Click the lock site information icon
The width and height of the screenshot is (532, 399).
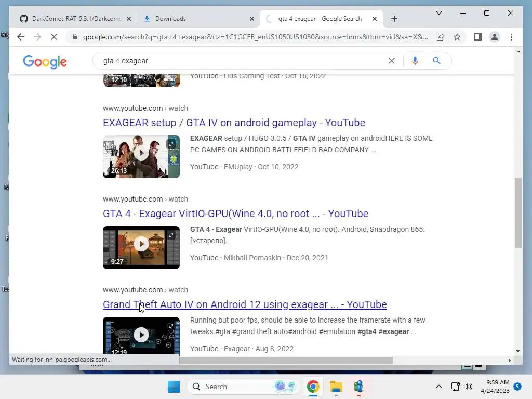click(75, 37)
